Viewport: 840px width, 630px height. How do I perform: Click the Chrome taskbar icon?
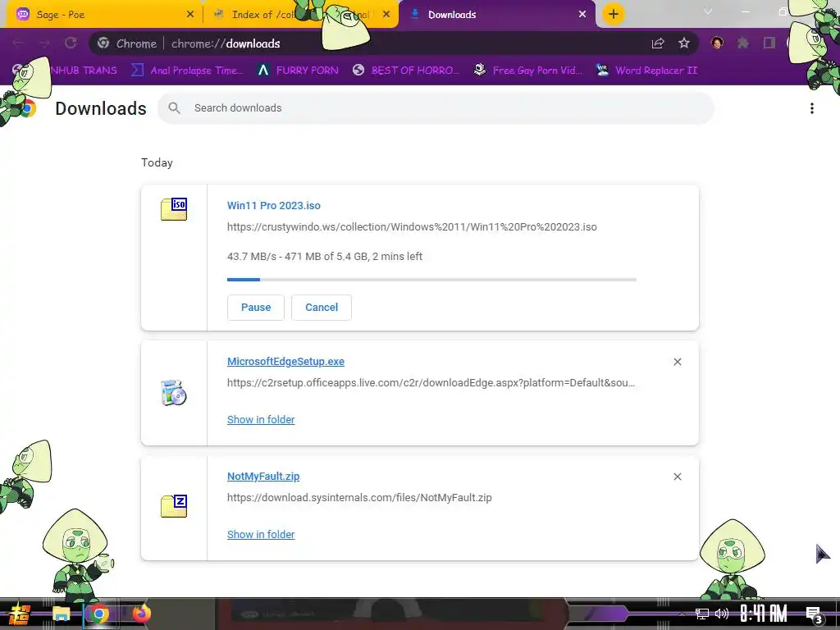(99, 614)
